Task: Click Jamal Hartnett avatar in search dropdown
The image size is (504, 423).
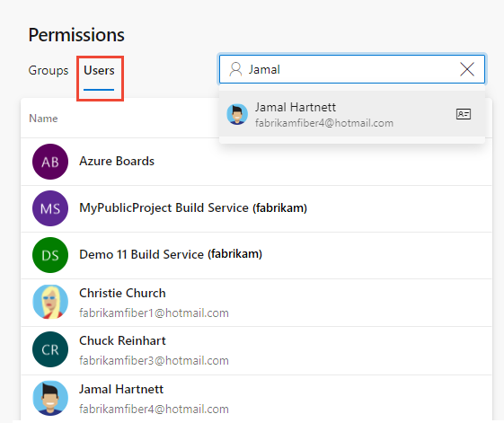Action: pyautogui.click(x=237, y=114)
